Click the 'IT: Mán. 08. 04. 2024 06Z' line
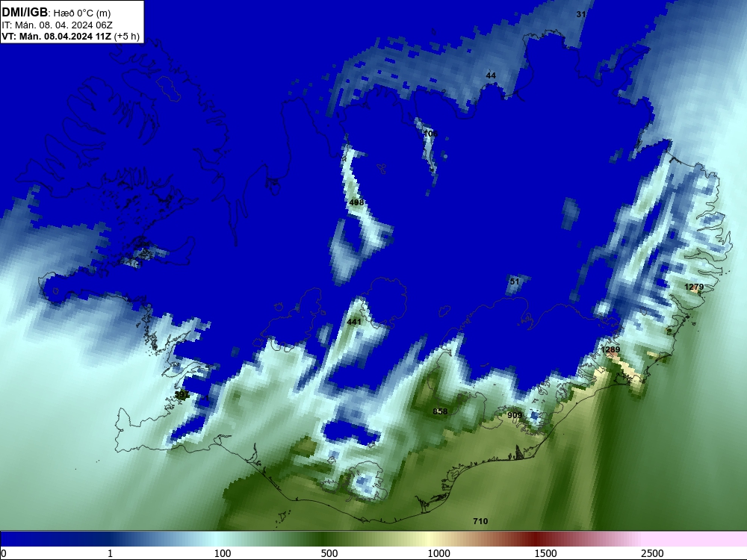The image size is (747, 560). [57, 25]
